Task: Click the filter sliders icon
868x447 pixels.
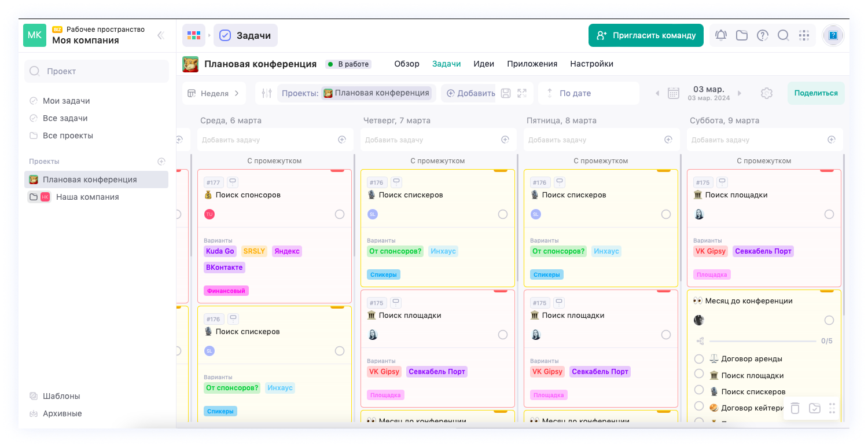Action: coord(266,93)
